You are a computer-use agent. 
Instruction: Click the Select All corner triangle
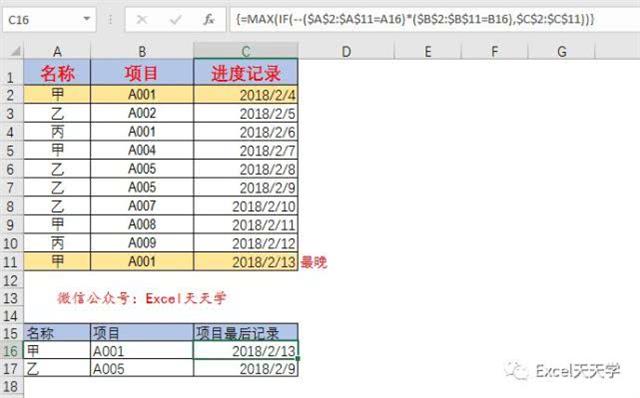coord(16,51)
